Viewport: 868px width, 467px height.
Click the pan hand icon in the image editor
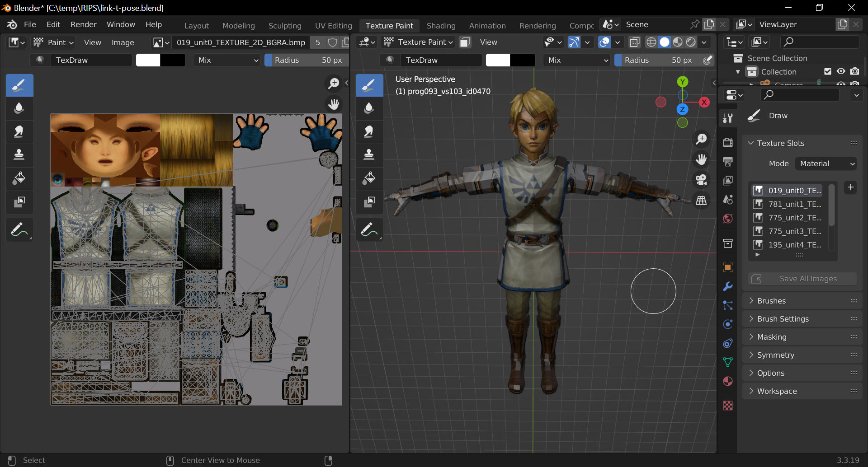334,104
